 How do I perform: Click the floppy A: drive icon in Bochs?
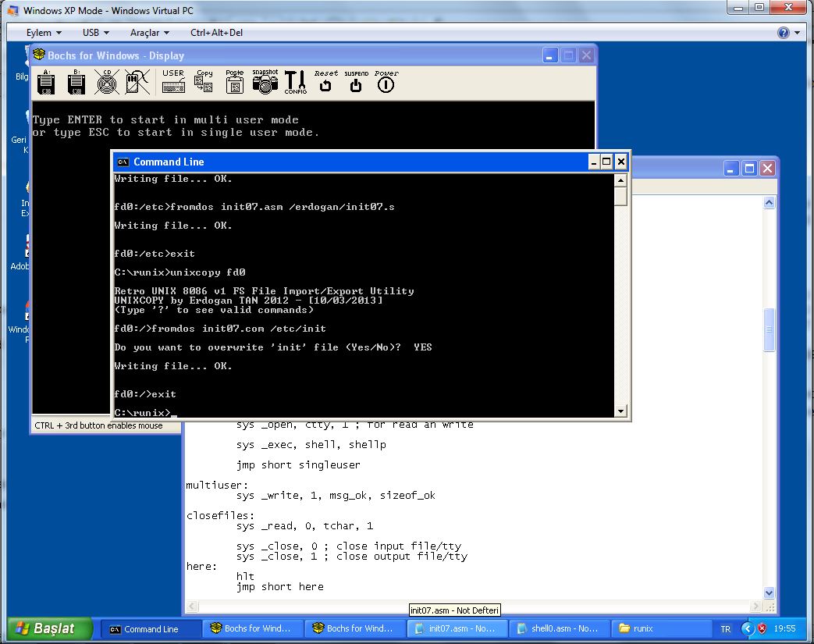46,82
